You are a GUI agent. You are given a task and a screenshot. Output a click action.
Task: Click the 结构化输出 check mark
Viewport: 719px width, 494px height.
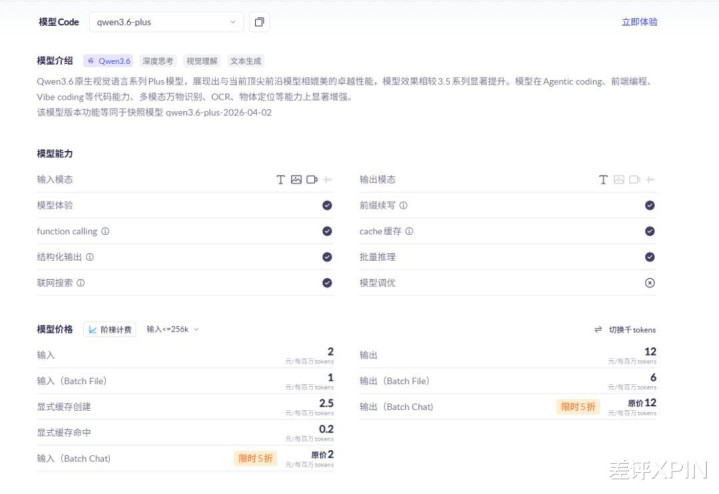coord(327,257)
